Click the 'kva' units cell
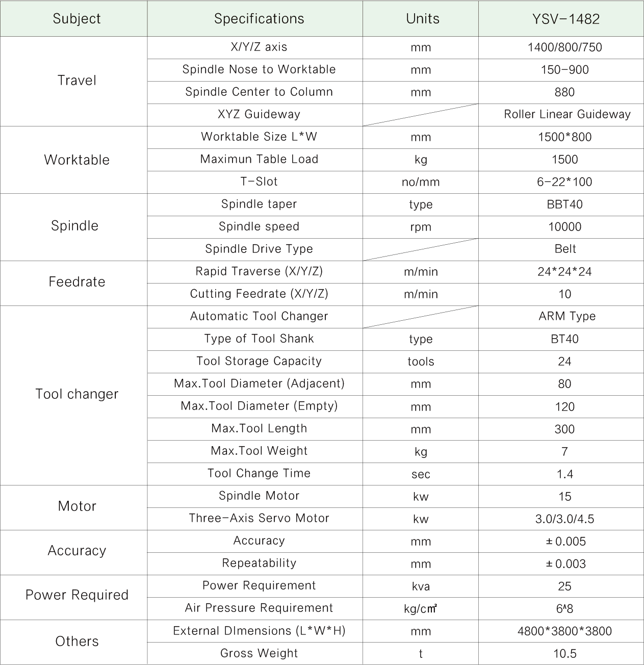This screenshot has width=644, height=665. (x=421, y=586)
